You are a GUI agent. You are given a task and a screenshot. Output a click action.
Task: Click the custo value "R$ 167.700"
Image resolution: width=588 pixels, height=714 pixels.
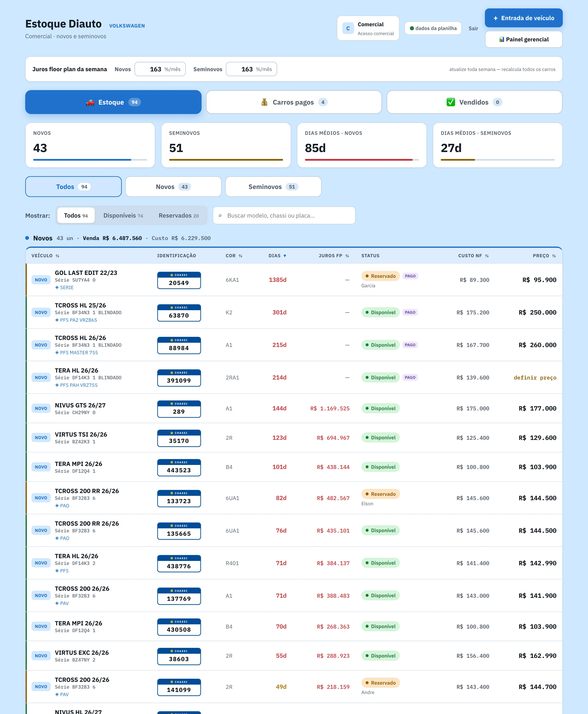pos(472,345)
